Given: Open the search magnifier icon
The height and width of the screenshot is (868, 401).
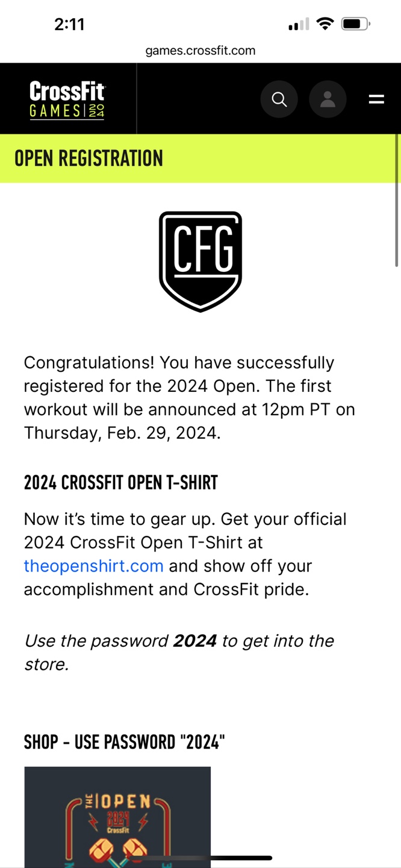Looking at the screenshot, I should 279,99.
